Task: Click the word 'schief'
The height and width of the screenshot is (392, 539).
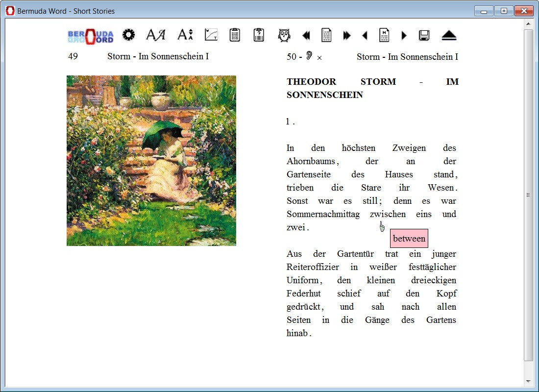Action: tap(349, 294)
